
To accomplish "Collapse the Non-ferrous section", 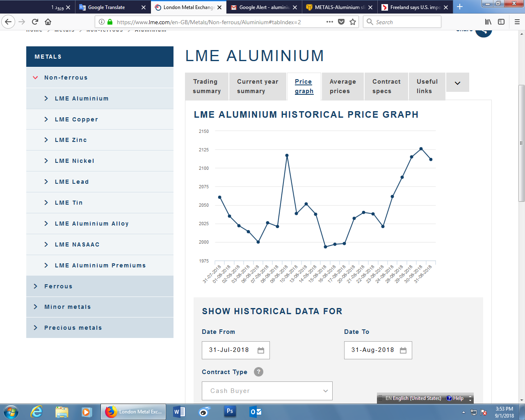I will click(x=36, y=78).
